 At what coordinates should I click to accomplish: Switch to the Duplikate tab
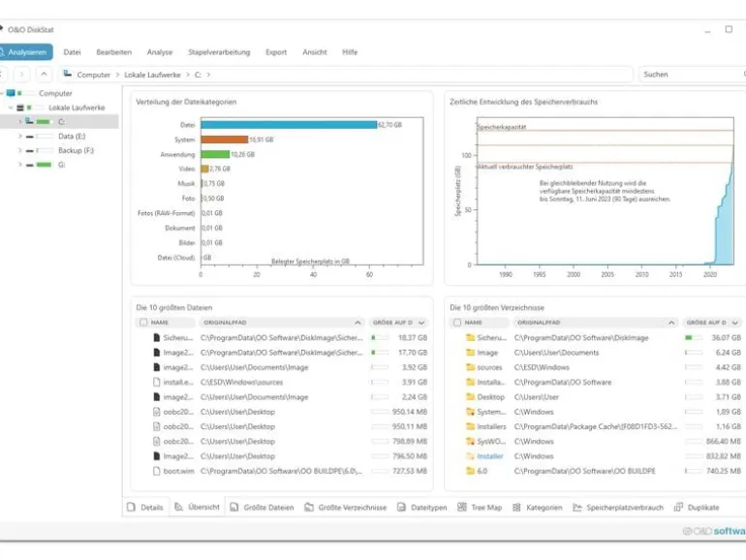(x=697, y=507)
